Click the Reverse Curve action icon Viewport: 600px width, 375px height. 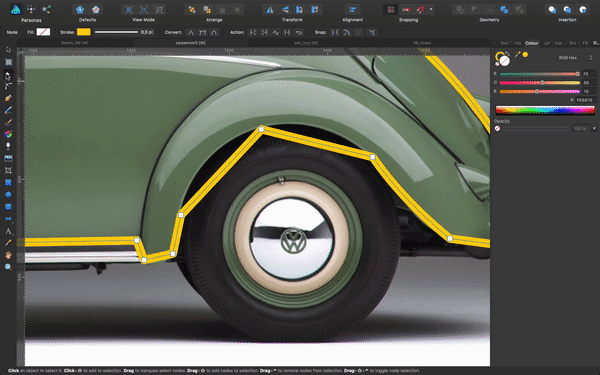click(x=299, y=33)
